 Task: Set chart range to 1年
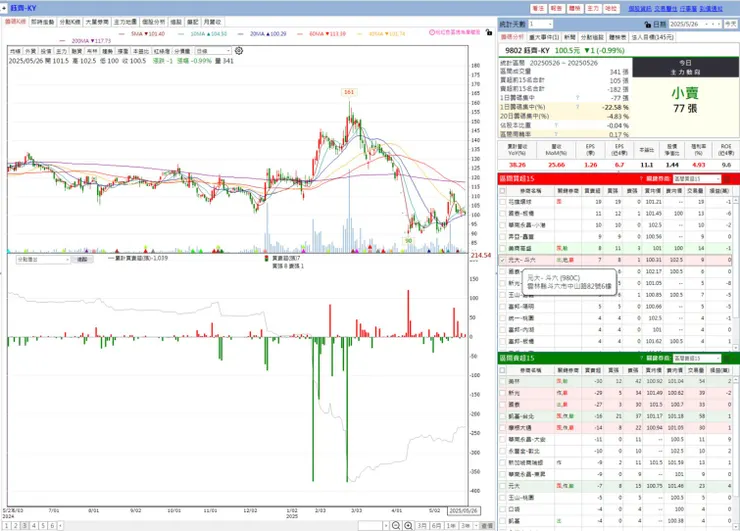tap(451, 525)
